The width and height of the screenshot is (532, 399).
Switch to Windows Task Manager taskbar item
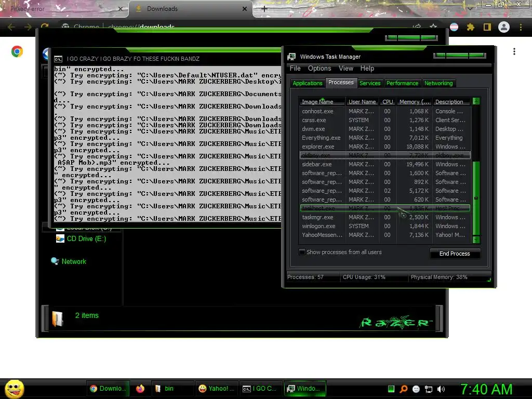304,389
